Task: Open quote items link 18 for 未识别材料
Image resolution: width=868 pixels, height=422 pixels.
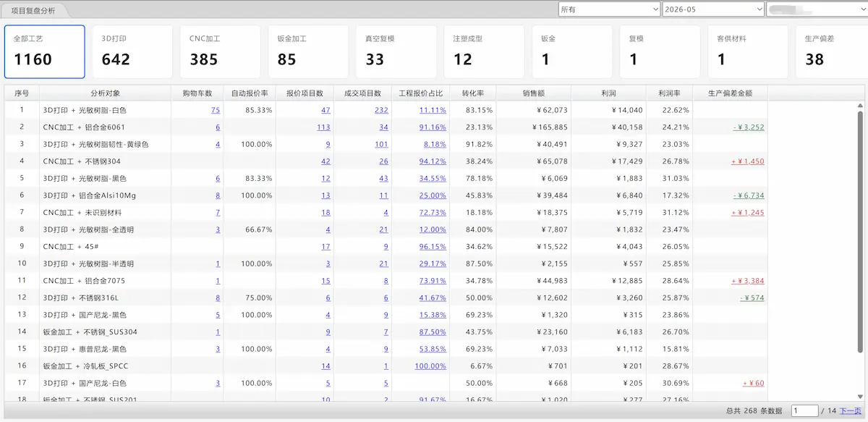Action: [x=325, y=213]
